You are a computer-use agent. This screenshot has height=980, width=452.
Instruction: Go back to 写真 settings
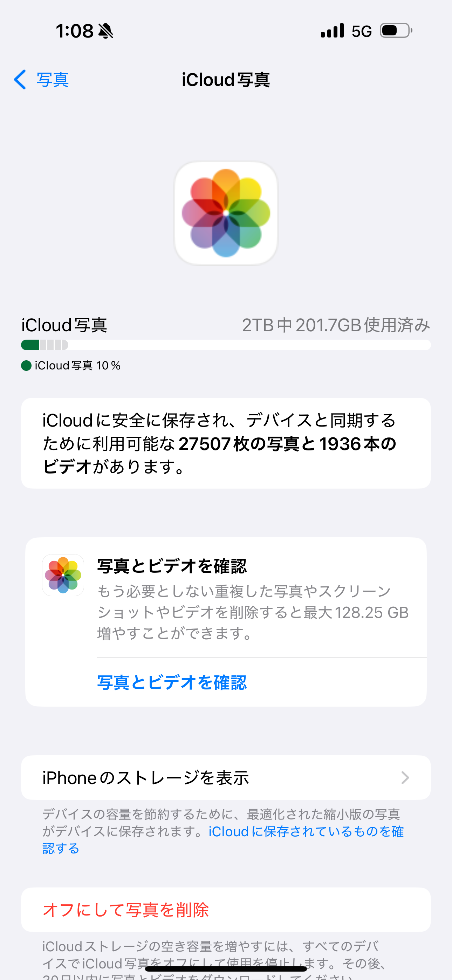[x=53, y=80]
